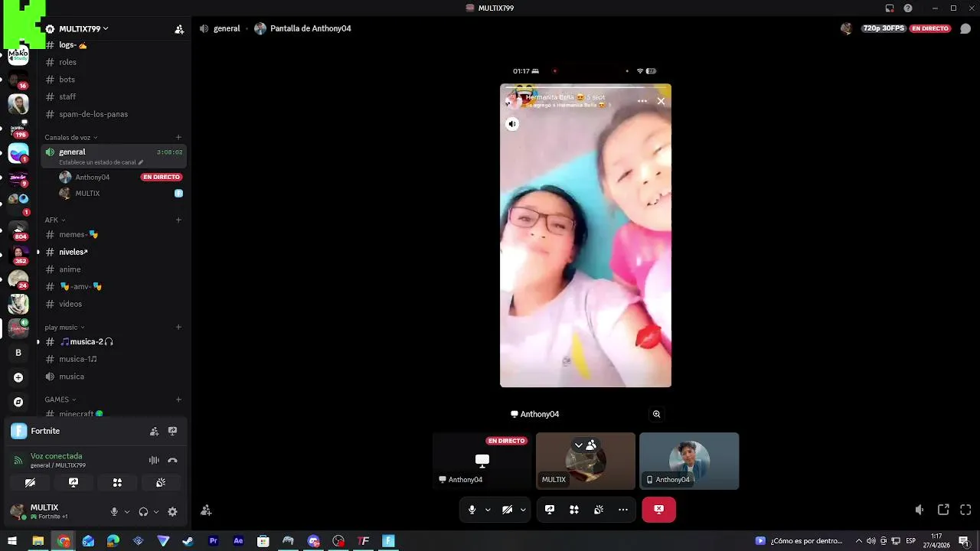
Task: Share your screen from the call bar
Action: [x=550, y=510]
